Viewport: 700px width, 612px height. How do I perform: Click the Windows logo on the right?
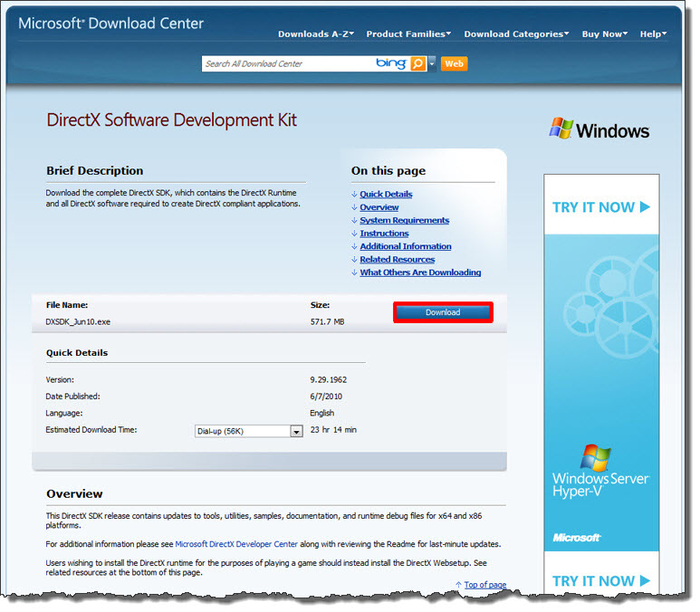pyautogui.click(x=599, y=129)
